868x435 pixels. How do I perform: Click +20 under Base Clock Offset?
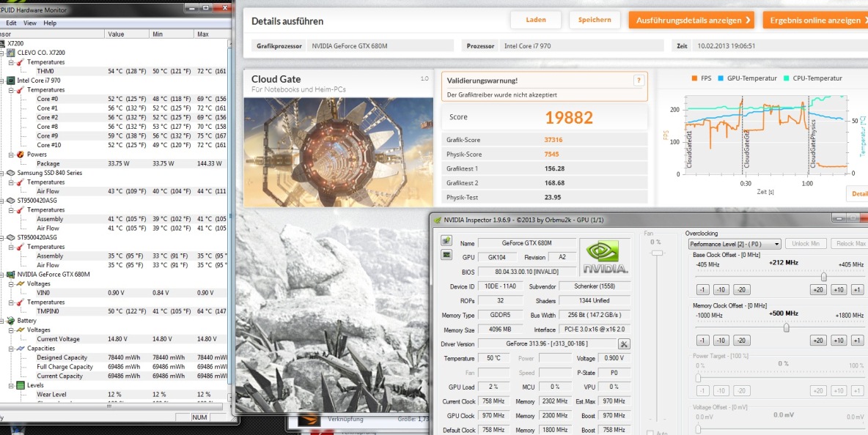[817, 290]
